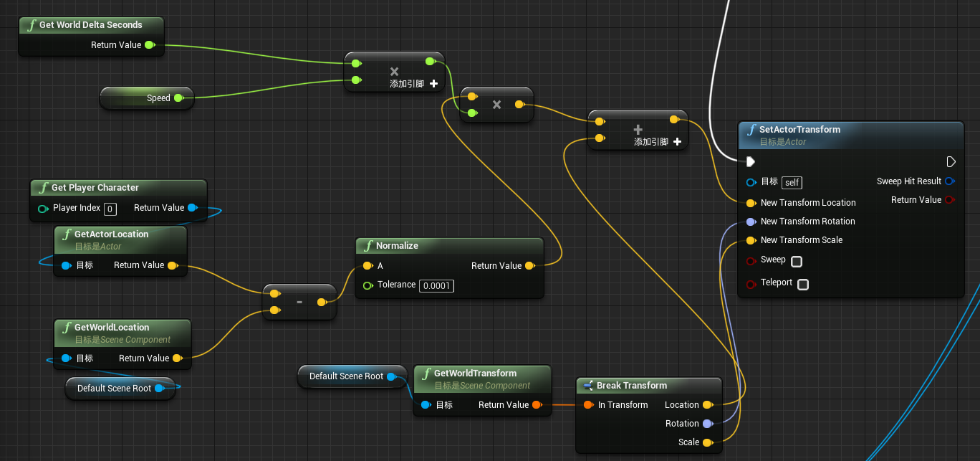Screen dimensions: 980x461
Task: Click the Return Value pin on Normalize
Action: (x=530, y=265)
